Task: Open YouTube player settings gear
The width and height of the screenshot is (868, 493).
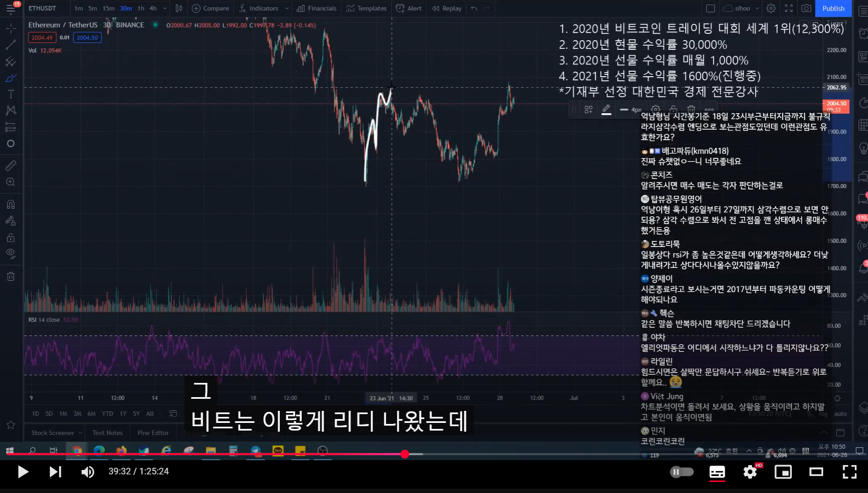Action: pyautogui.click(x=750, y=472)
